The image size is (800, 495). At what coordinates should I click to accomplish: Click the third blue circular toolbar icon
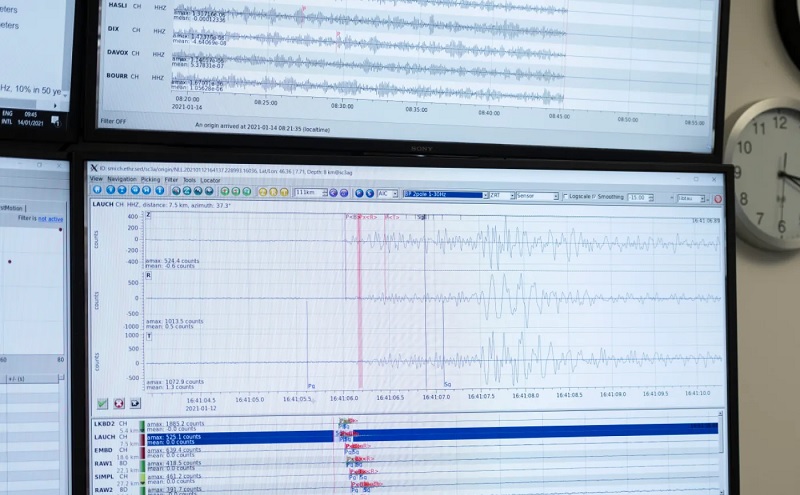122,190
